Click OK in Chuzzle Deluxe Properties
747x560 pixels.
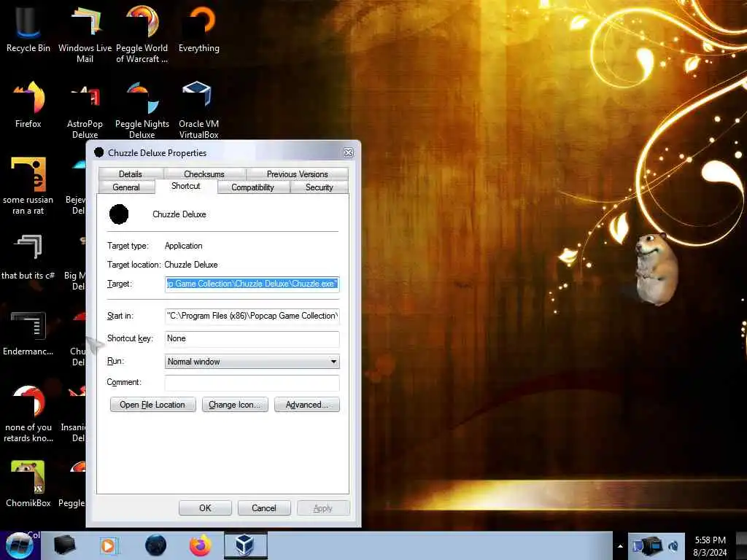(x=205, y=508)
